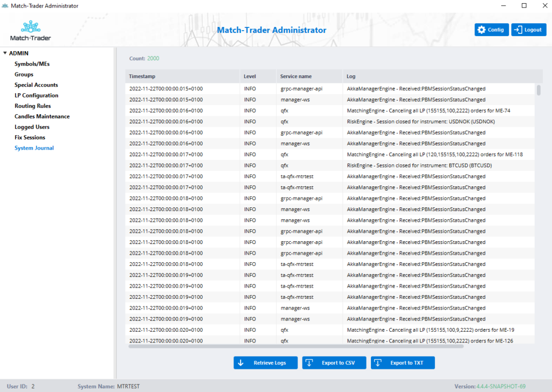Close the Match-Trader Administrator window
552x392 pixels.
[544, 5]
